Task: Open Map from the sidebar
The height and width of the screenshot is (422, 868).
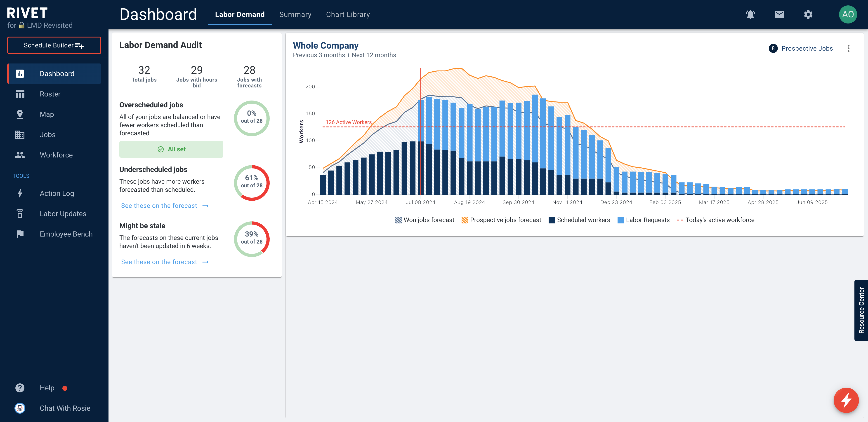Action: pyautogui.click(x=54, y=114)
